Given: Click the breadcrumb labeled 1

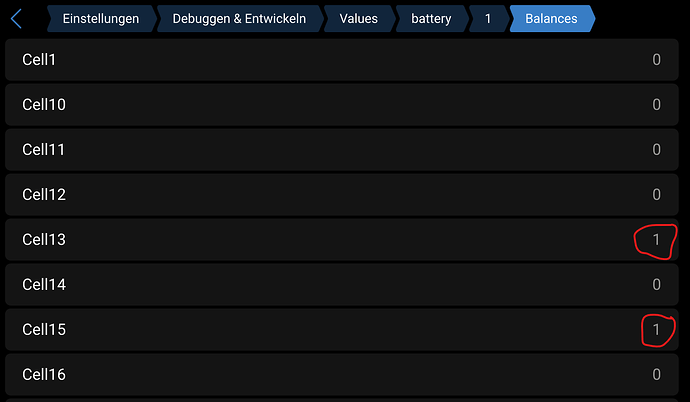Looking at the screenshot, I should (x=488, y=18).
